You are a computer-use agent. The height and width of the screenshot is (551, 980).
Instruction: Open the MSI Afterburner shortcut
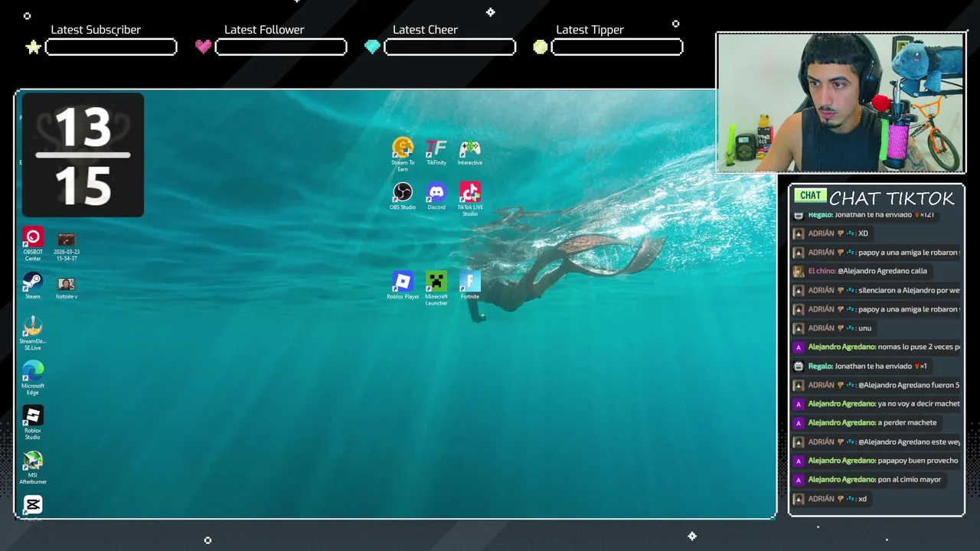(x=33, y=467)
